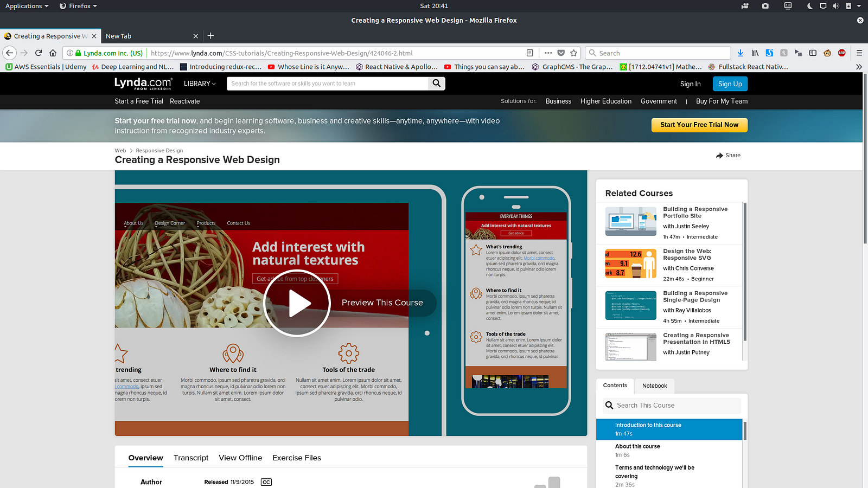Open Firefox library icon
The image size is (868, 488).
tap(755, 53)
